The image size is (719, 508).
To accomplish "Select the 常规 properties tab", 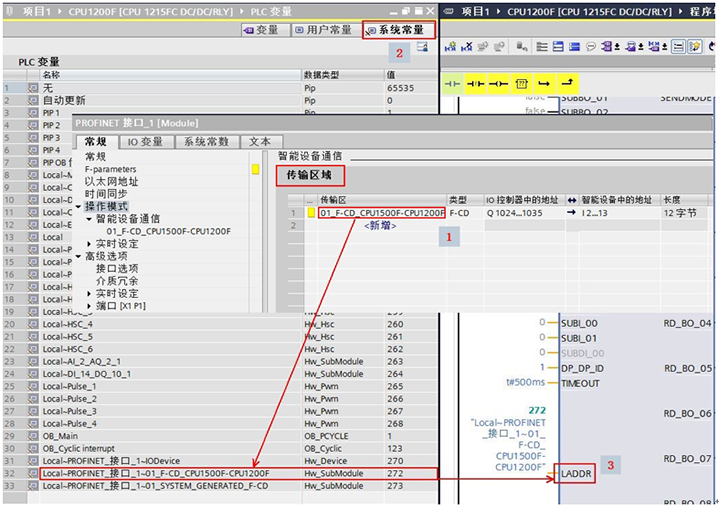I will (x=95, y=142).
